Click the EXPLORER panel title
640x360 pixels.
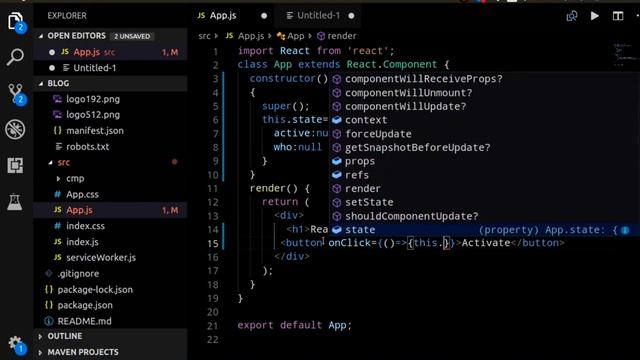(67, 16)
